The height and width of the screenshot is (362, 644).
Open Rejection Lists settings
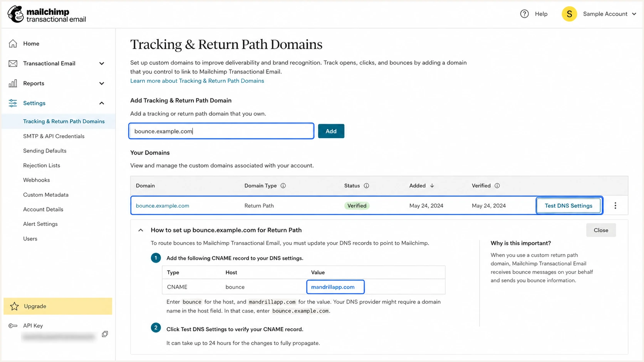42,165
